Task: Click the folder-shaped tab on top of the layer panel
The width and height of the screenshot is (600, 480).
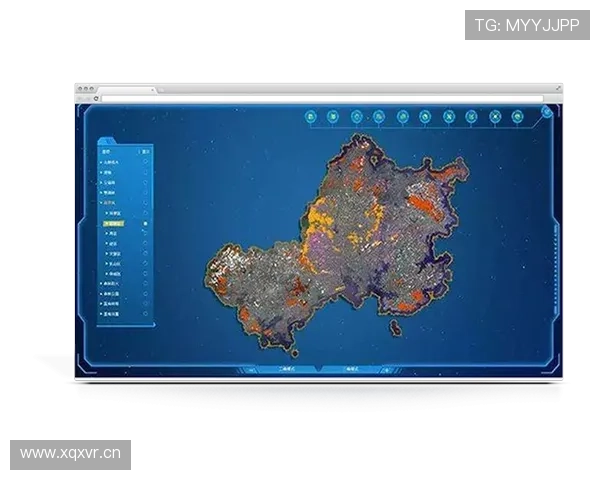Action: tap(107, 140)
